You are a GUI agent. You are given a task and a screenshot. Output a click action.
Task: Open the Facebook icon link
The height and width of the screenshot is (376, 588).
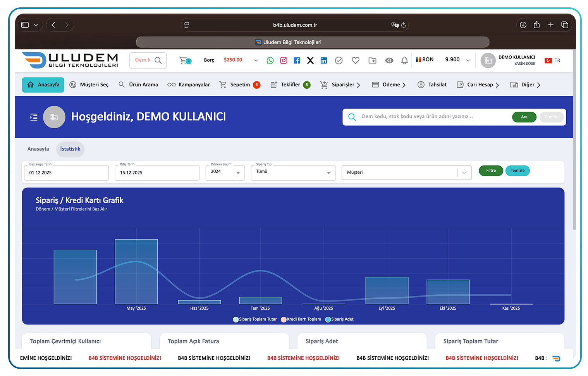pyautogui.click(x=297, y=60)
